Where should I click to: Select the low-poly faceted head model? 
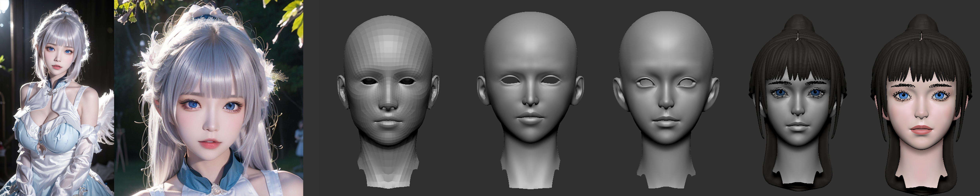[x=388, y=102]
